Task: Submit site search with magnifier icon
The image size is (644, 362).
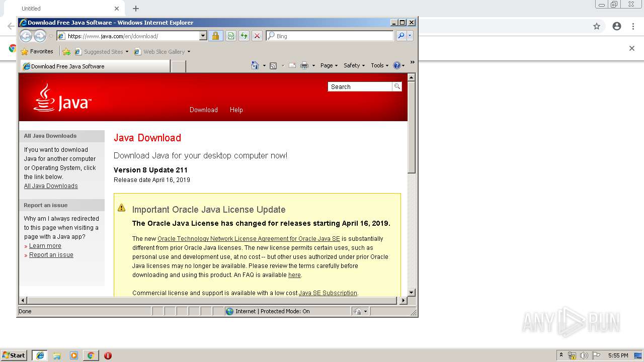Action: pyautogui.click(x=397, y=86)
